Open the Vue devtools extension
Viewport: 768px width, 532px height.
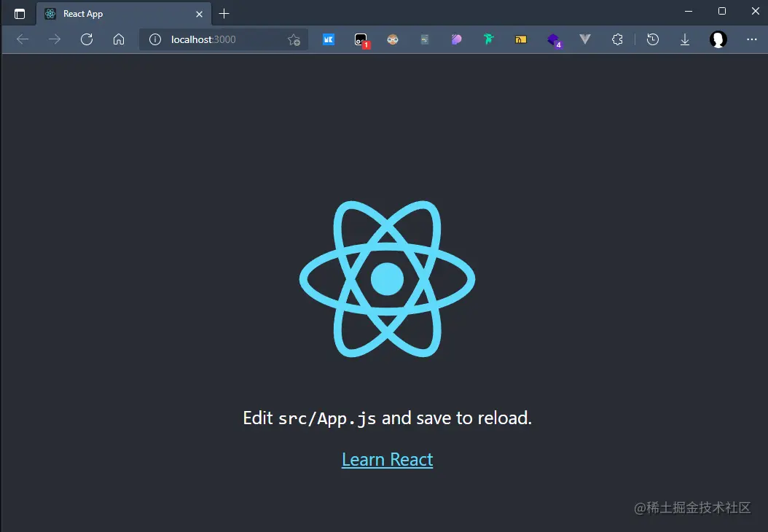[x=585, y=39]
